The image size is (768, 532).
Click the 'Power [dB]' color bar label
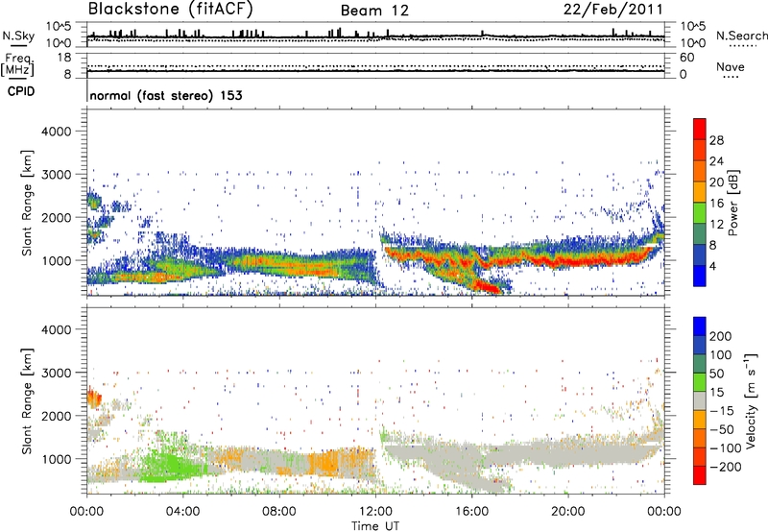tap(732, 203)
